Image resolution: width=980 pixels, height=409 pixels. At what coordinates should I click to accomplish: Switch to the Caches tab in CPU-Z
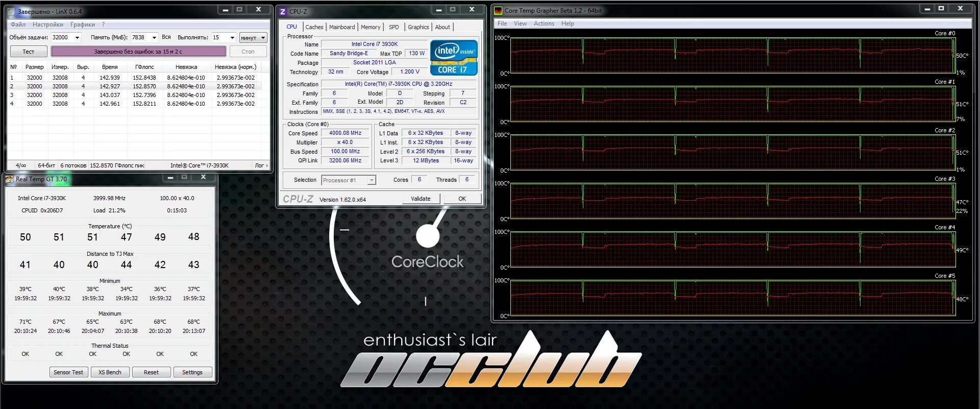click(x=314, y=27)
